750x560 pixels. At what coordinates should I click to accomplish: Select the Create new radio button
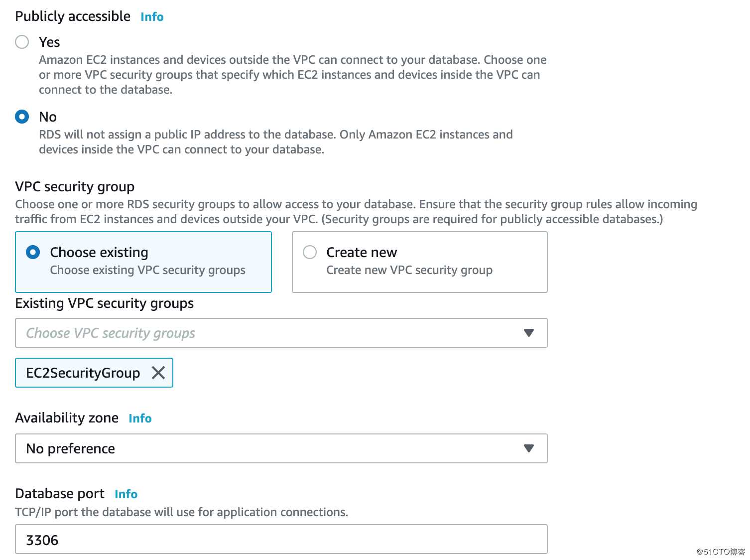click(310, 252)
